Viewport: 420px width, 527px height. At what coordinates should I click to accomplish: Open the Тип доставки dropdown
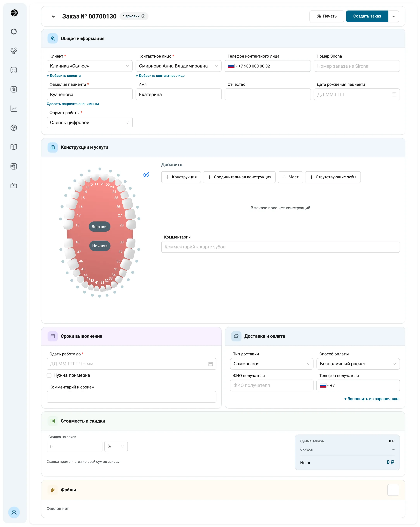[x=271, y=364]
